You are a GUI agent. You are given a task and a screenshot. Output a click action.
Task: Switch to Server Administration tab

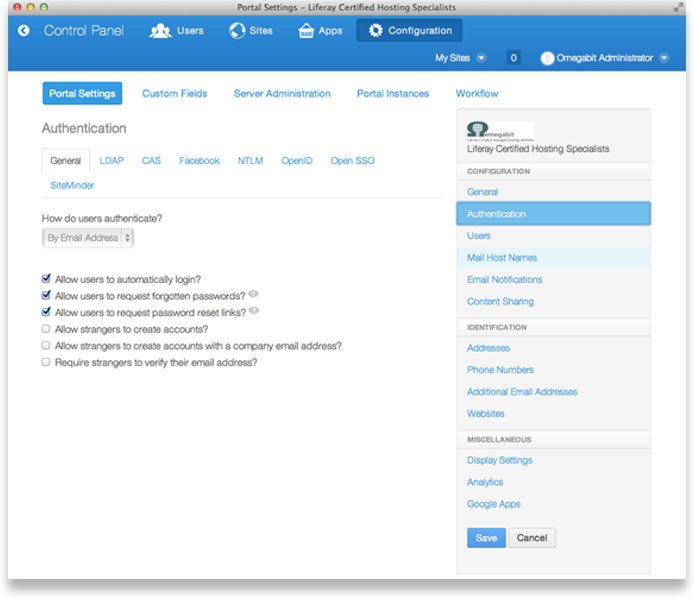click(282, 94)
